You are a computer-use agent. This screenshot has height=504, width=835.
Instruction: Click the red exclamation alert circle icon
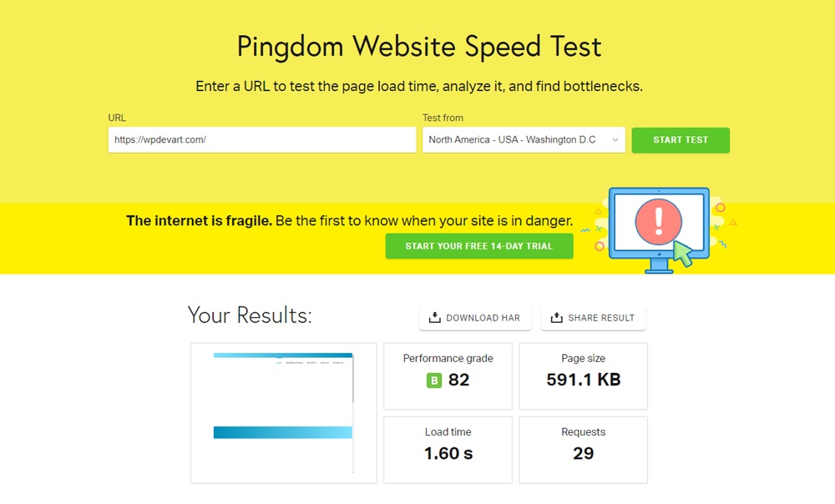658,221
